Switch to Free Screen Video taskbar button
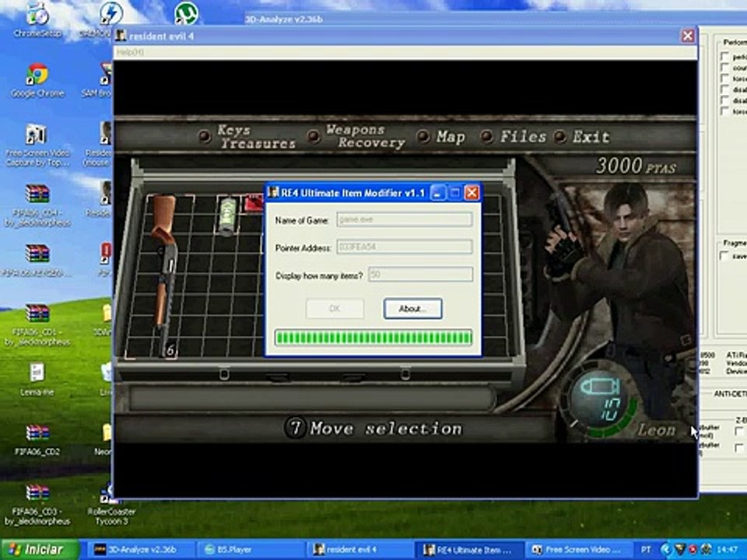The width and height of the screenshot is (747, 560). pyautogui.click(x=579, y=550)
